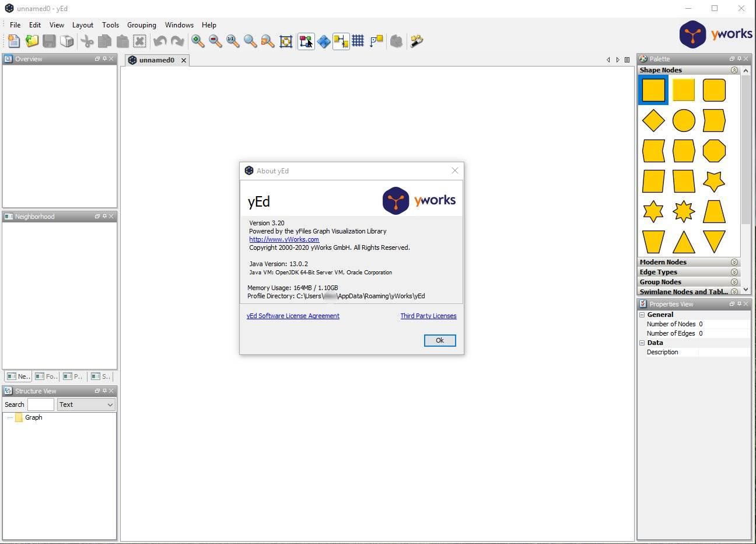Select the upward triangle shape node
The width and height of the screenshot is (756, 544).
pyautogui.click(x=684, y=242)
